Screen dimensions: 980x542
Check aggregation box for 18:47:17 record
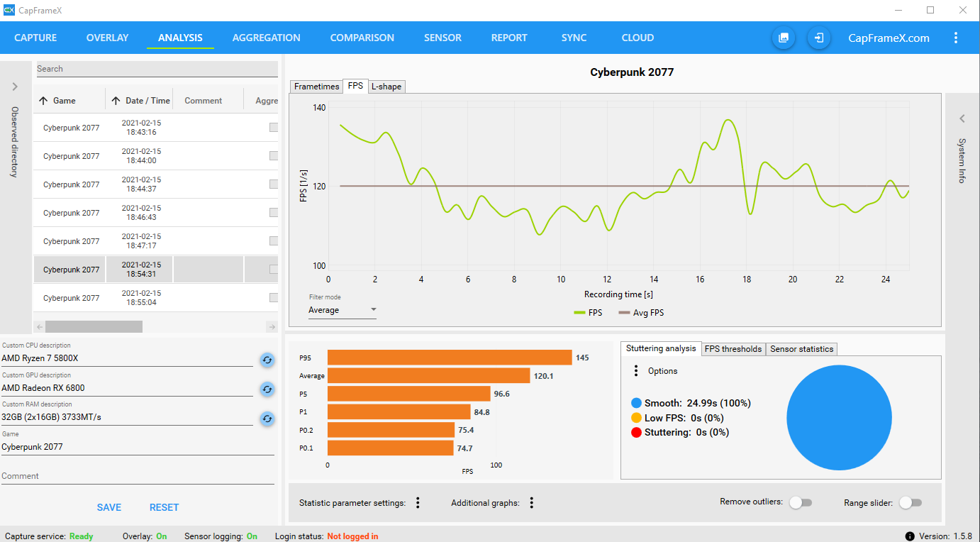[x=274, y=241]
